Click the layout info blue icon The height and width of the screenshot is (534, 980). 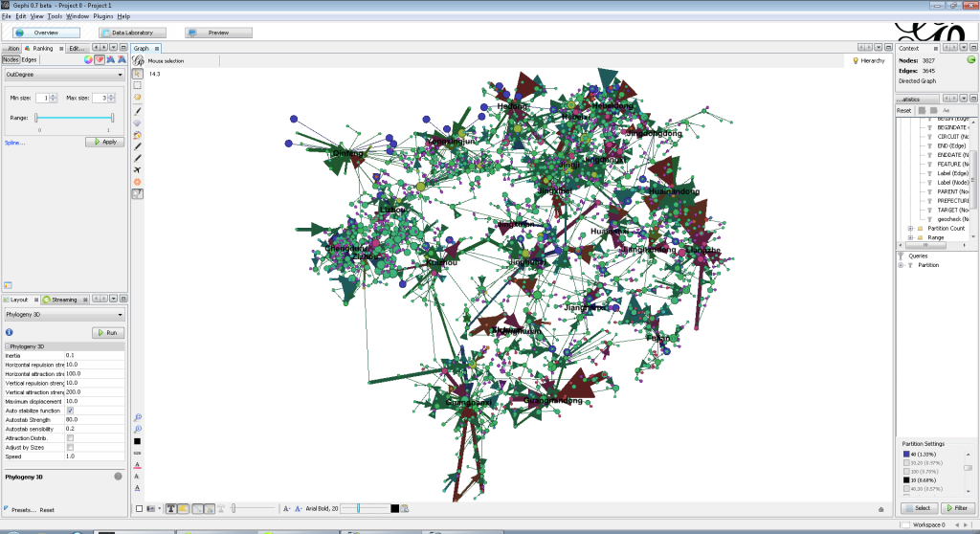10,332
